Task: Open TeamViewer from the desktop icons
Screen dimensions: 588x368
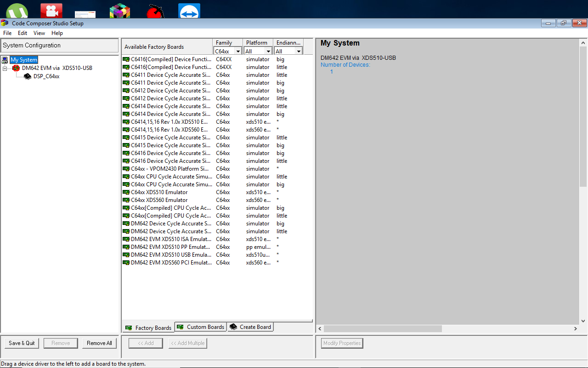Action: [189, 10]
